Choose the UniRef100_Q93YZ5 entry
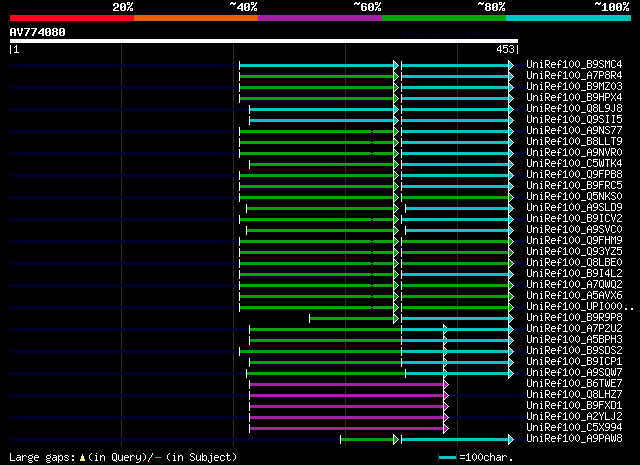Screen dimensions: 640x465 click(574, 252)
